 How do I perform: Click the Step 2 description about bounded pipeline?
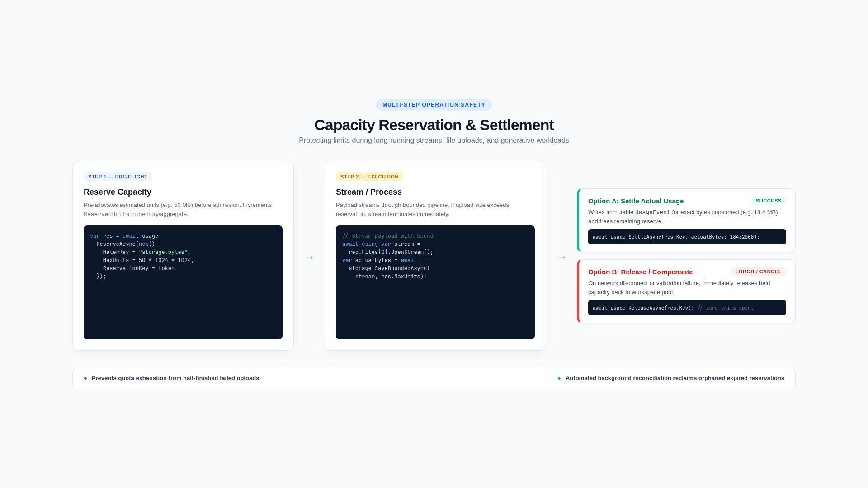point(422,210)
